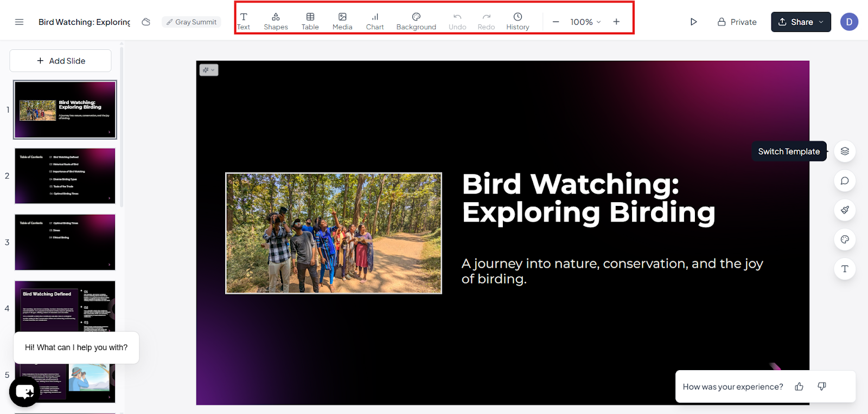This screenshot has width=868, height=414.
Task: Click the Redo button
Action: pyautogui.click(x=486, y=22)
